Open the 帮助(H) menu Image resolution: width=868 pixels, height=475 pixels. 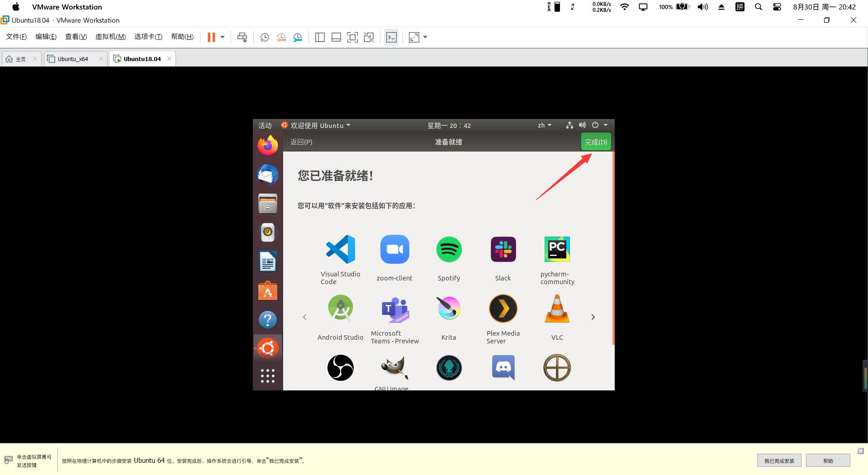[x=182, y=37]
